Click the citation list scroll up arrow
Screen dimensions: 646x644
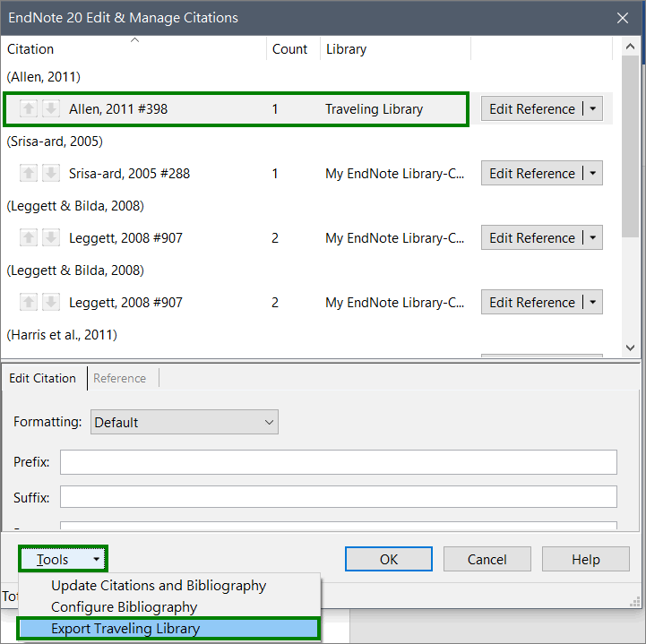pyautogui.click(x=630, y=47)
